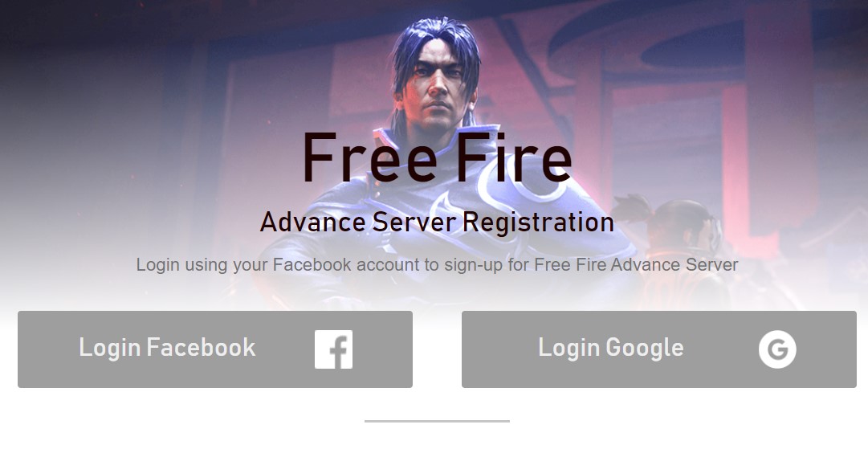Click the Login Facebook text label
This screenshot has width=868, height=449.
(x=167, y=349)
